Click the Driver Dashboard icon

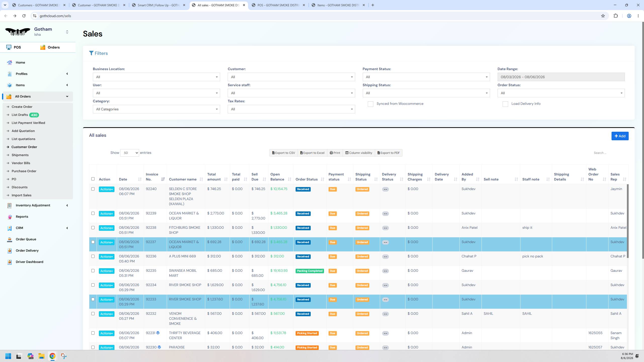pyautogui.click(x=10, y=262)
